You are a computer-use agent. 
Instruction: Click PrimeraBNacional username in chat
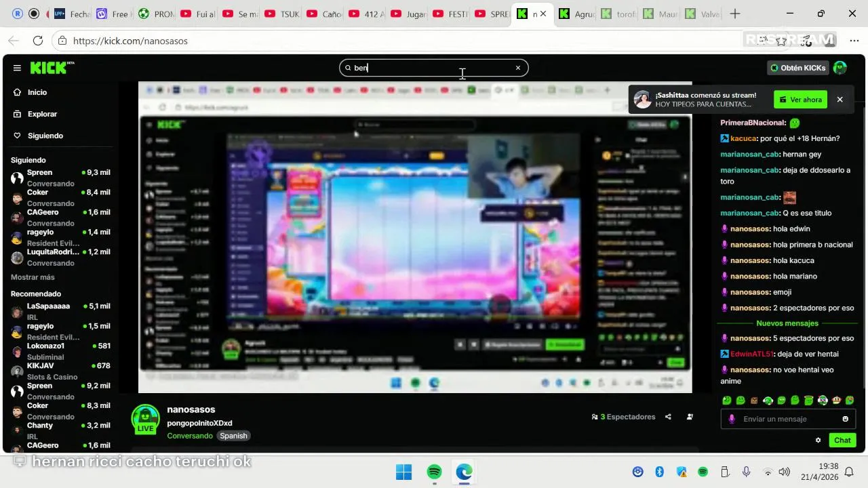tap(753, 123)
